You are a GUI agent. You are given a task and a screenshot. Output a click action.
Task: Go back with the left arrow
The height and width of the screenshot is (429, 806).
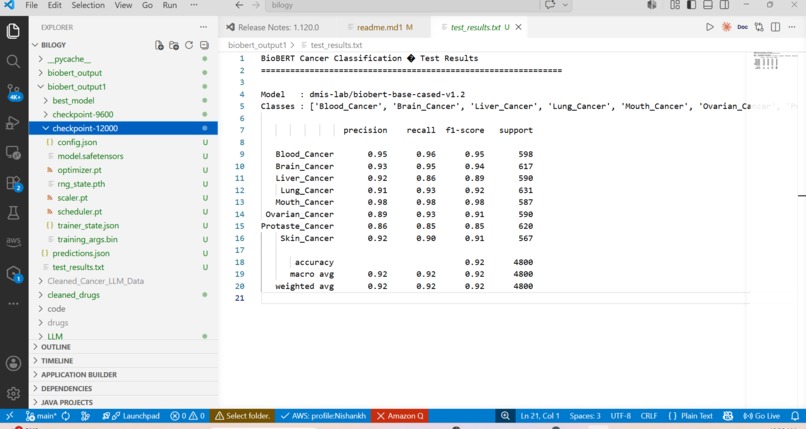pyautogui.click(x=239, y=5)
